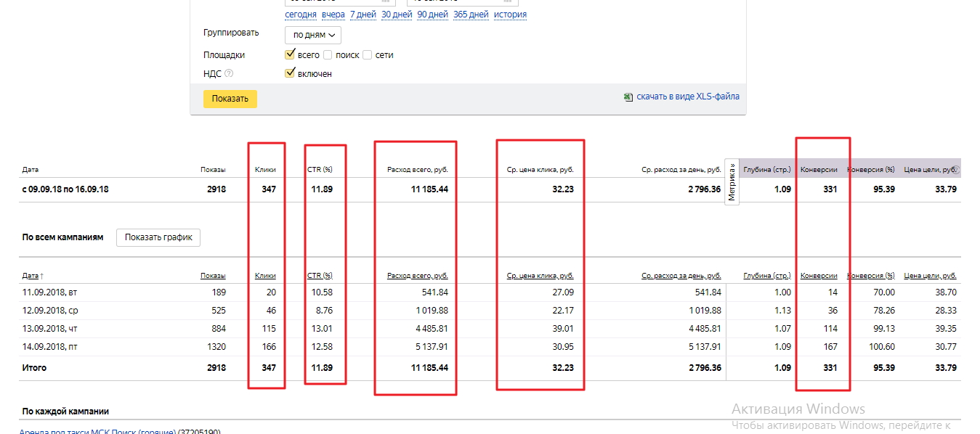Select the 'сегодня' period link
Image resolution: width=980 pixels, height=434 pixels.
pyautogui.click(x=301, y=15)
